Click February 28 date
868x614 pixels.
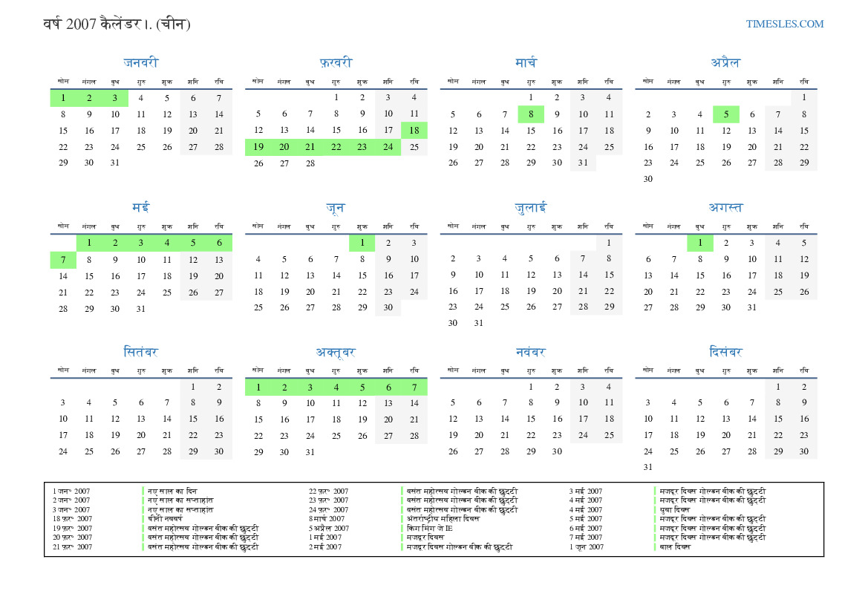point(310,163)
